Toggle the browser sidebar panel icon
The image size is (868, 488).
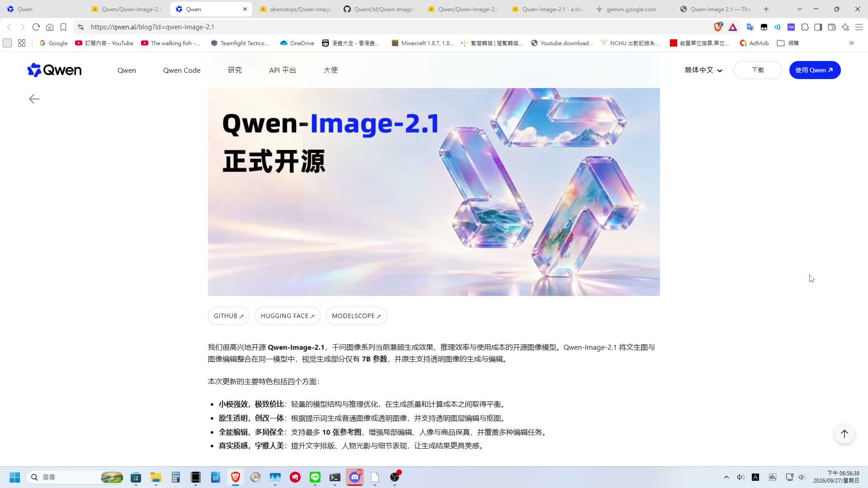818,27
